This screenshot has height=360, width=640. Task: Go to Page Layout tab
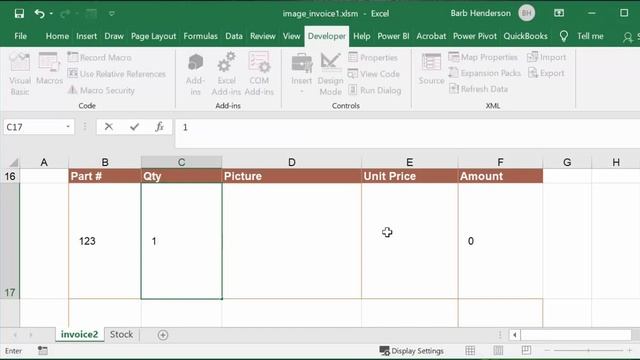[153, 36]
